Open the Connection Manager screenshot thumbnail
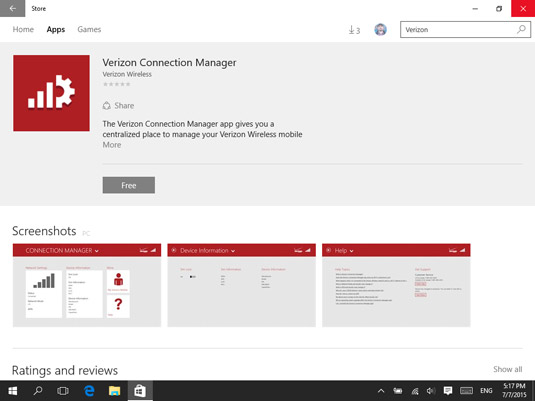Image resolution: width=535 pixels, height=401 pixels. point(87,285)
